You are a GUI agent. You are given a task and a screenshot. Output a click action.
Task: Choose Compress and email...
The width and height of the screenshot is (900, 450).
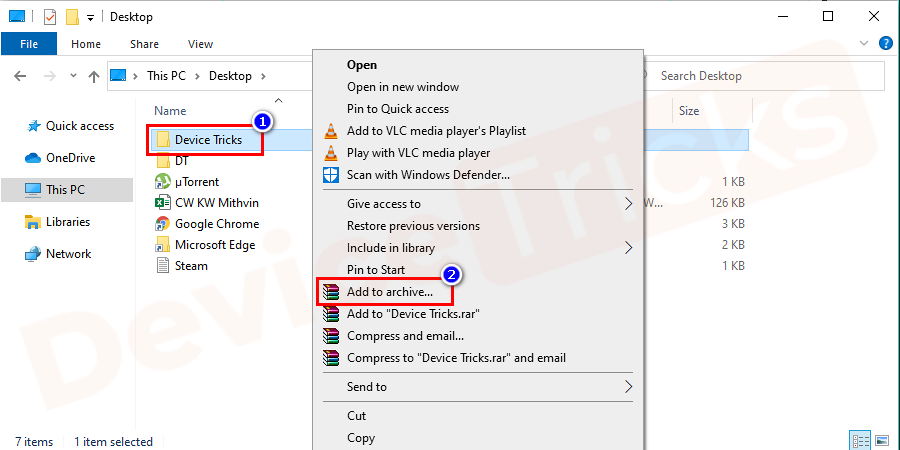[405, 336]
